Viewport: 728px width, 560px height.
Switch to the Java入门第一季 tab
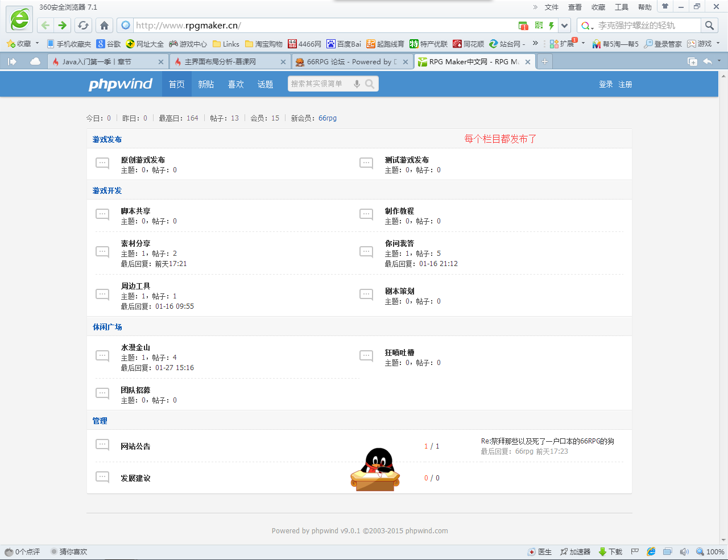[x=108, y=61]
